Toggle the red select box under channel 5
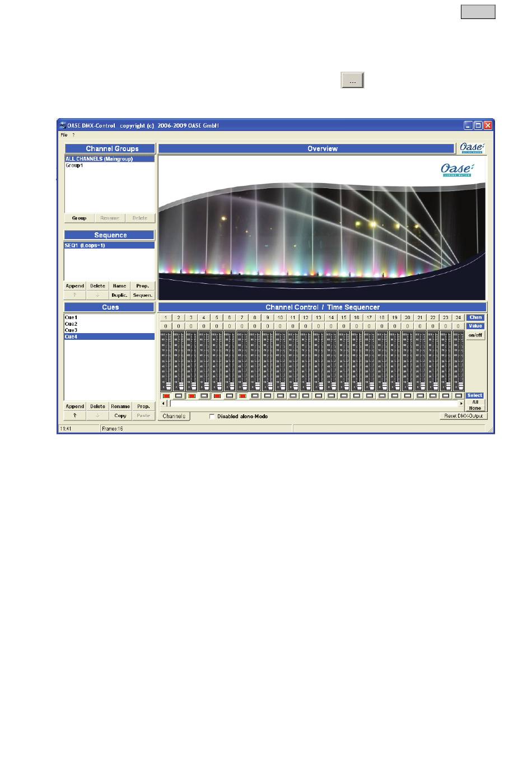 click(217, 396)
